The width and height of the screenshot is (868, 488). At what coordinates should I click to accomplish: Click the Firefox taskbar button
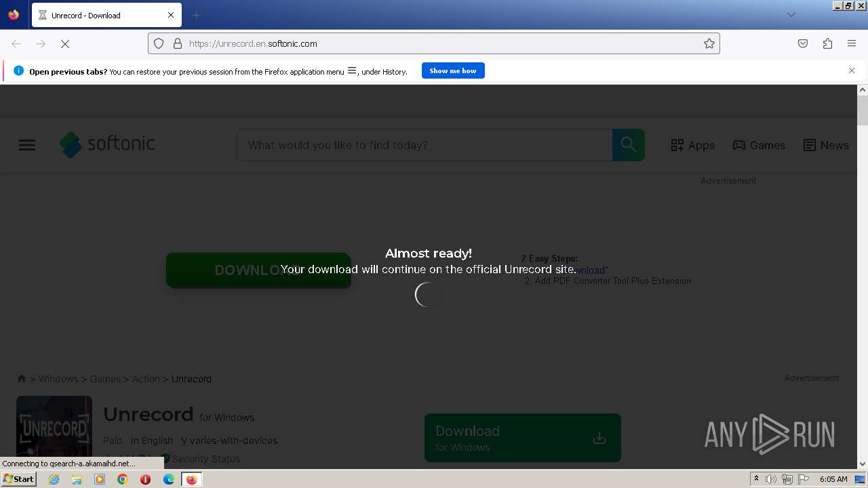[191, 479]
